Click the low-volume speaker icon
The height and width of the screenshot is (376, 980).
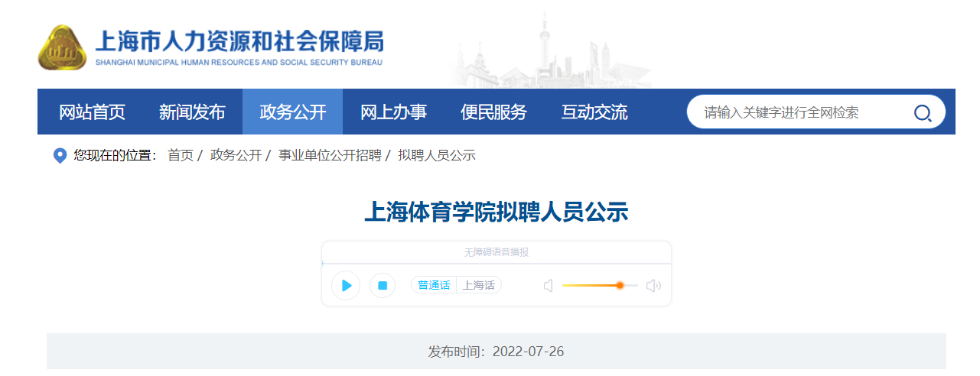[548, 286]
